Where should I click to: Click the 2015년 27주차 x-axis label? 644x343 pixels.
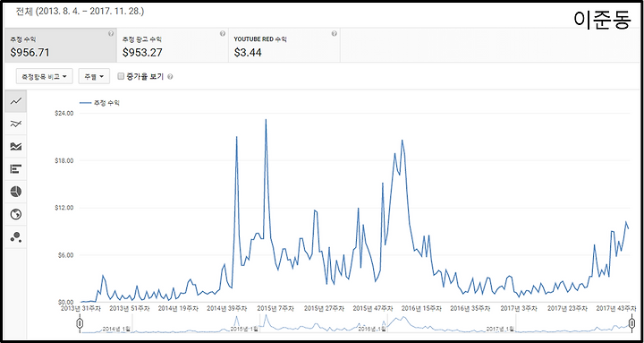[324, 308]
